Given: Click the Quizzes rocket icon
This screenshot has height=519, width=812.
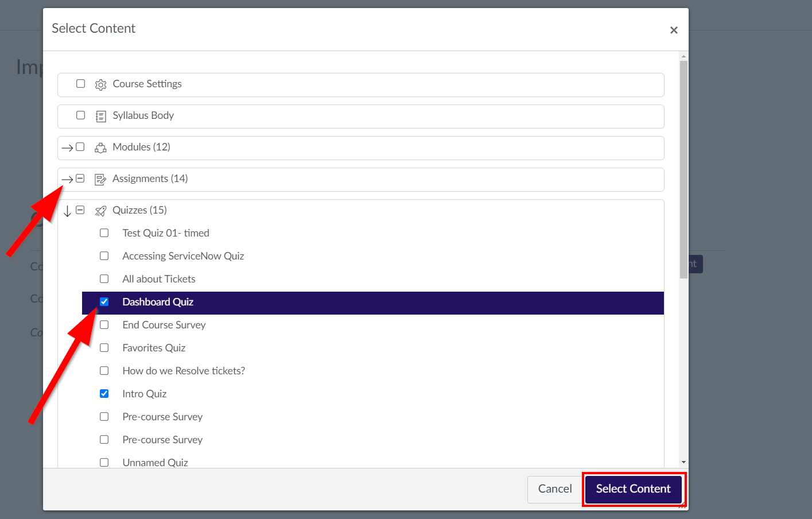Looking at the screenshot, I should tap(100, 211).
